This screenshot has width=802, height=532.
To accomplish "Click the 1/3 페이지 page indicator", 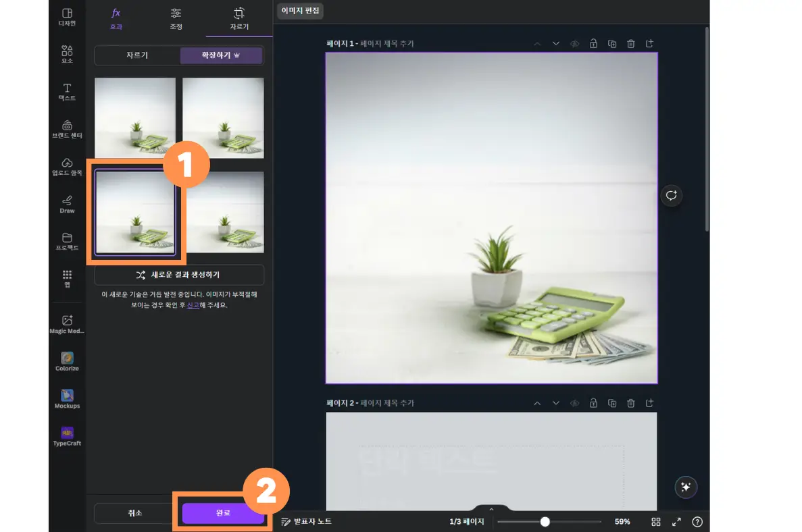I will [466, 522].
